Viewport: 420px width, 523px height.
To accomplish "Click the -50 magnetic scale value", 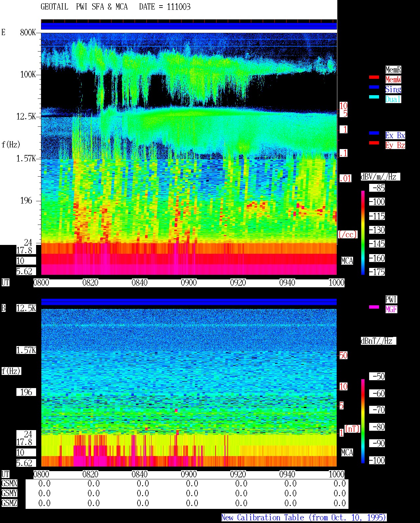I will pos(377,376).
